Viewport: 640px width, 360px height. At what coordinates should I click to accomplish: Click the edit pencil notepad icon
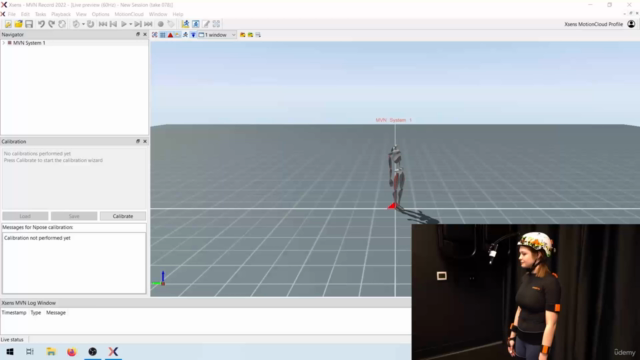206,24
